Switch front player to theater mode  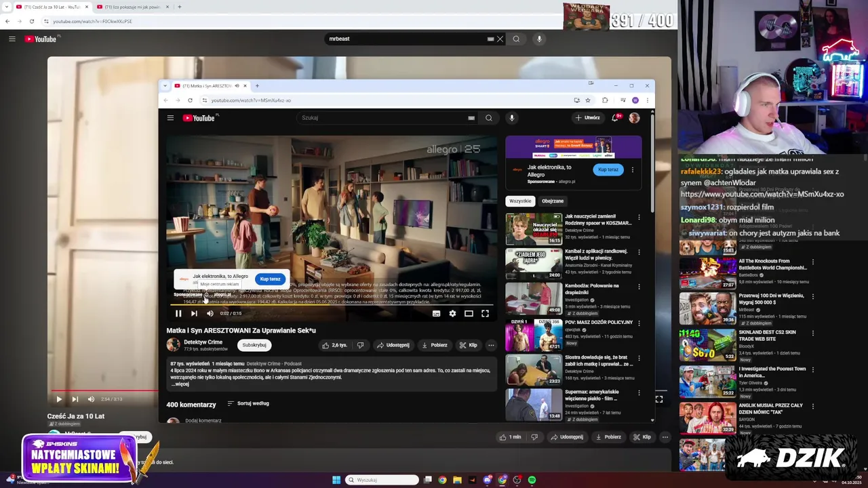469,313
